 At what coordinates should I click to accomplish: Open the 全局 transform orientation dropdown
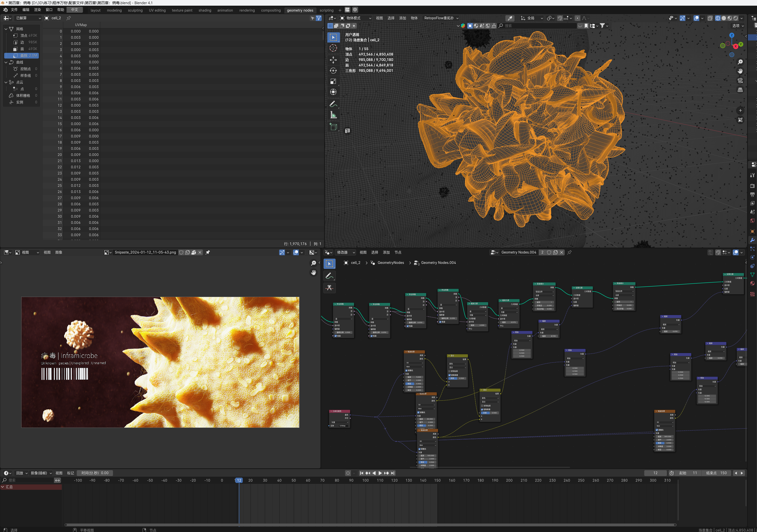(531, 18)
